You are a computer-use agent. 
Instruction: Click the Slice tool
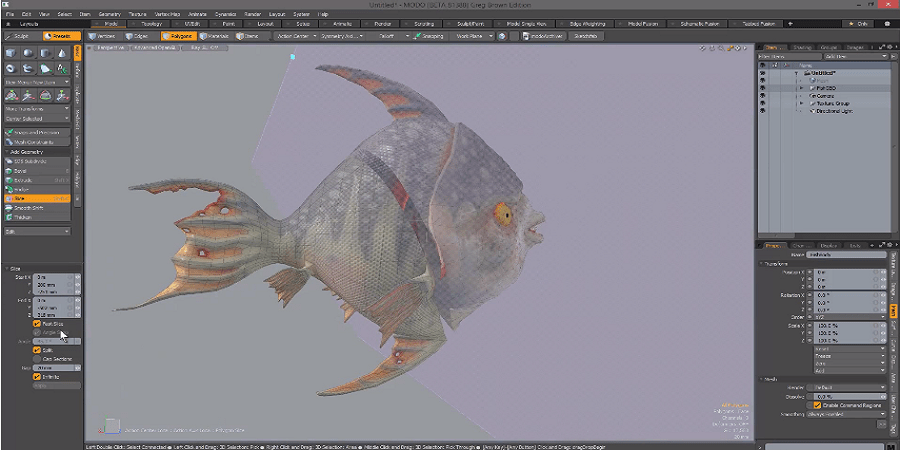coord(37,199)
